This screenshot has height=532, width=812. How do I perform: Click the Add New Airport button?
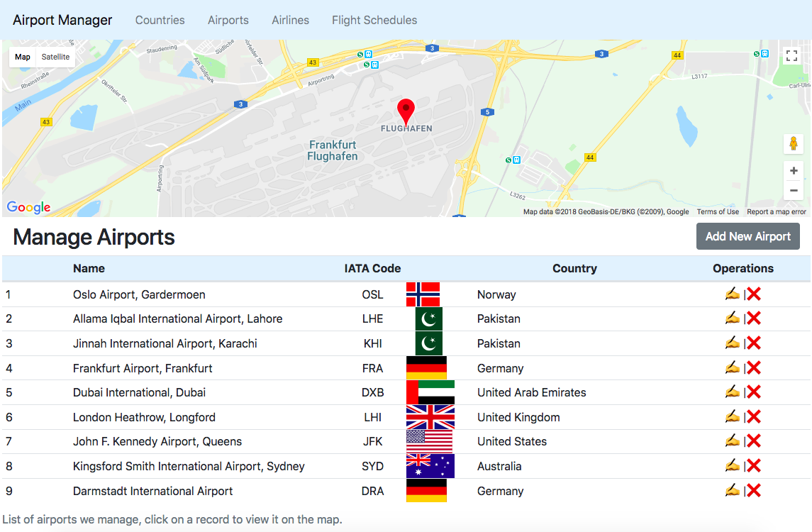click(x=747, y=236)
